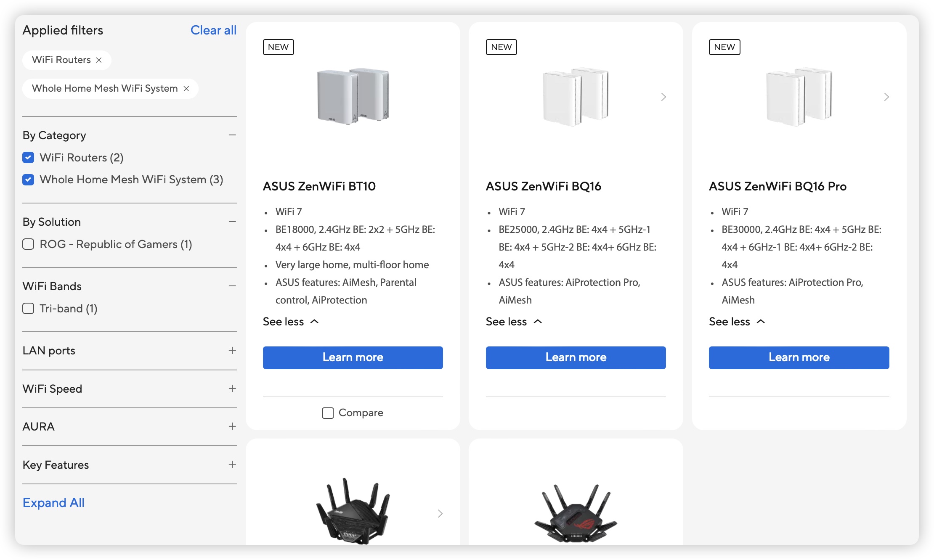Open the ASUS ZenWiFi BQ16 title
This screenshot has height=560, width=934.
[x=544, y=186]
